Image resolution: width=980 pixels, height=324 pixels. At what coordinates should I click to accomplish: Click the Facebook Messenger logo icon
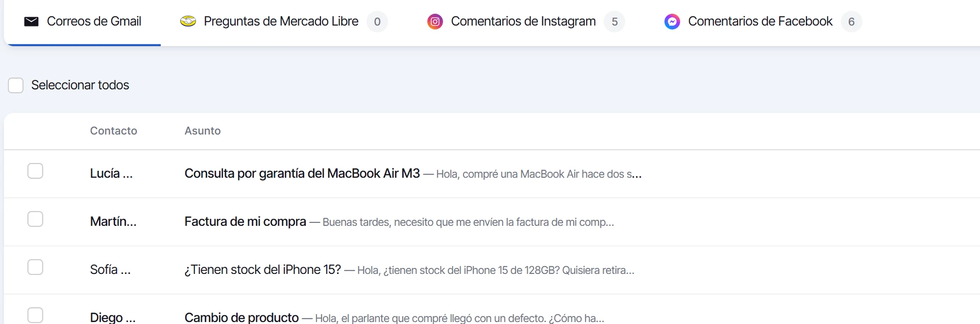tap(672, 21)
